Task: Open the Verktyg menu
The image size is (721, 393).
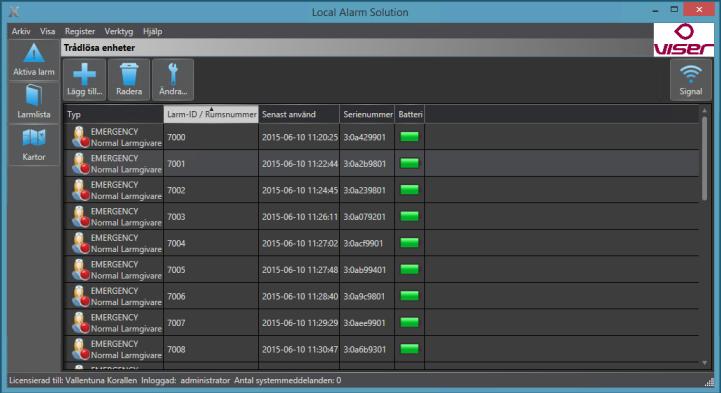Action: pos(119,31)
